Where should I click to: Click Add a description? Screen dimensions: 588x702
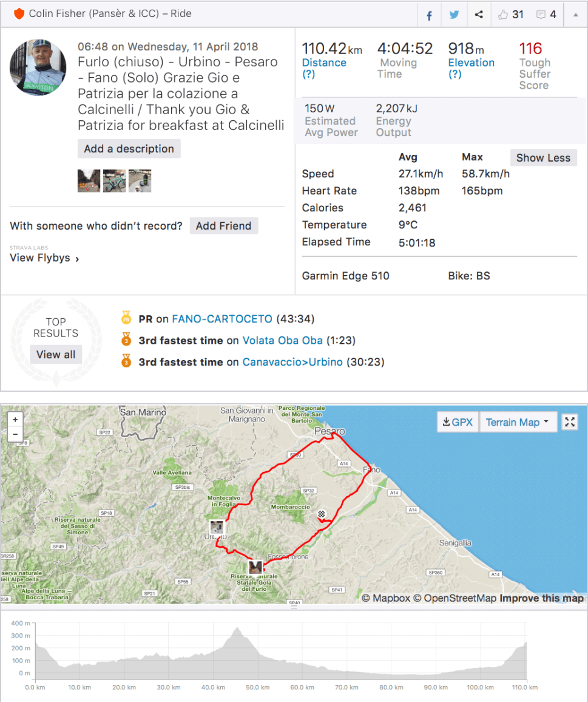coord(129,148)
